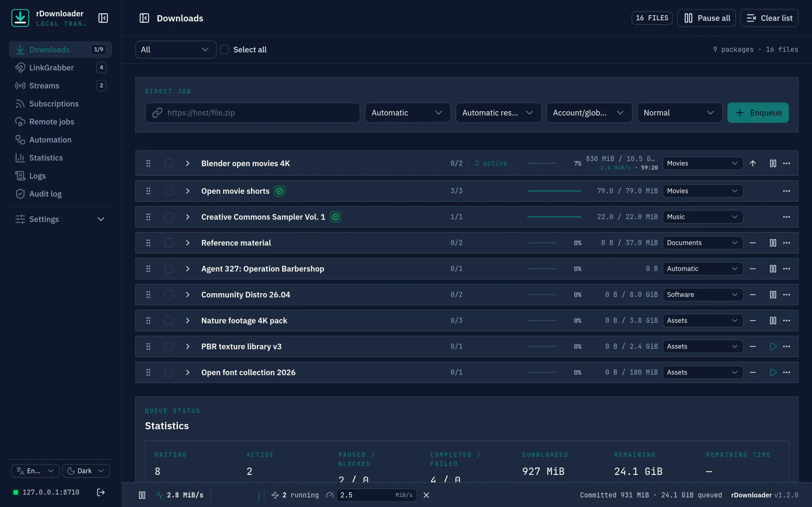Change the Creative Commons Sampler category from Music
The width and height of the screenshot is (812, 507).
click(703, 217)
